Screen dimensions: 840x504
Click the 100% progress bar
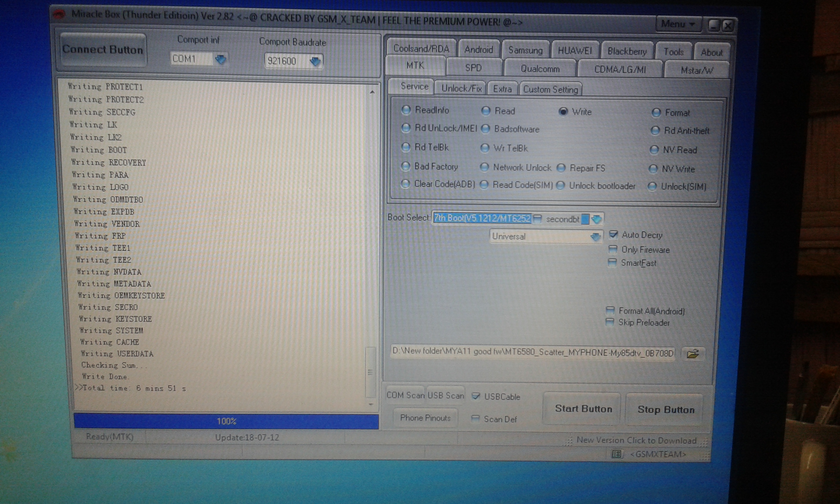point(226,421)
